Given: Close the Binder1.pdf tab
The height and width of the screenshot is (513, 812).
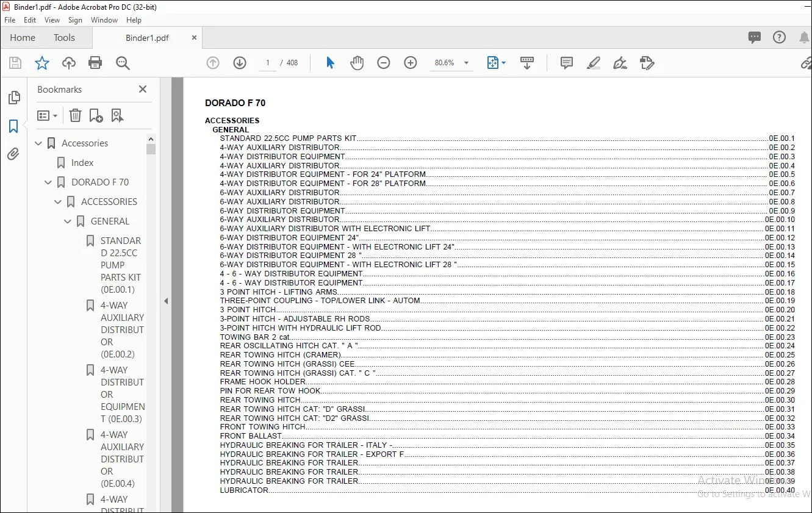Looking at the screenshot, I should [x=195, y=38].
